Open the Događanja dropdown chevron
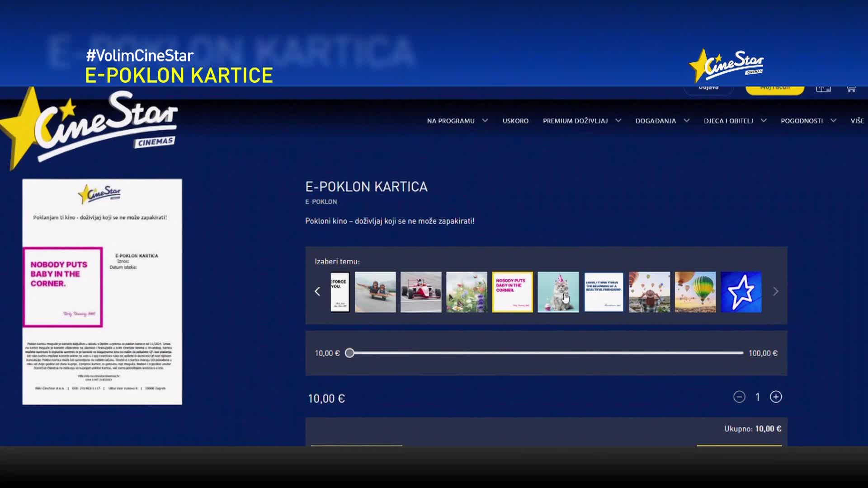 [686, 121]
